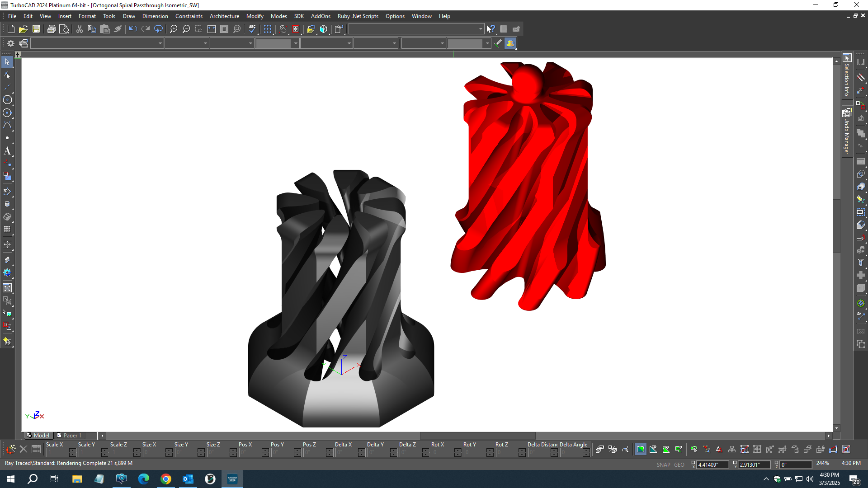The image size is (868, 488).
Task: Open a file via folder icon
Action: (24, 29)
